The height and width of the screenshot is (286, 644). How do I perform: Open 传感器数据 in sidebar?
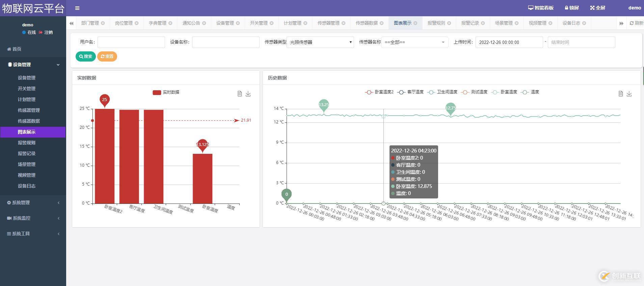coord(29,121)
